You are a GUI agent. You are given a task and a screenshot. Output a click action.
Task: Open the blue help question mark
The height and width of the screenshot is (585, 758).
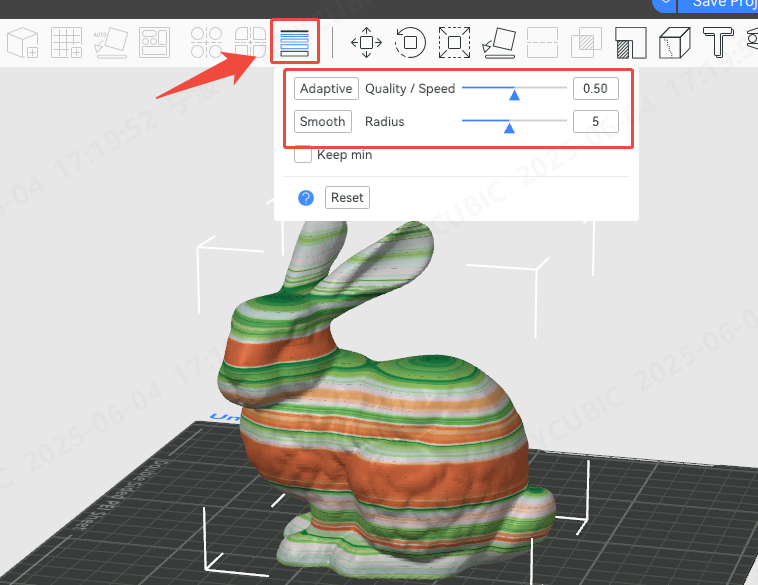[306, 198]
